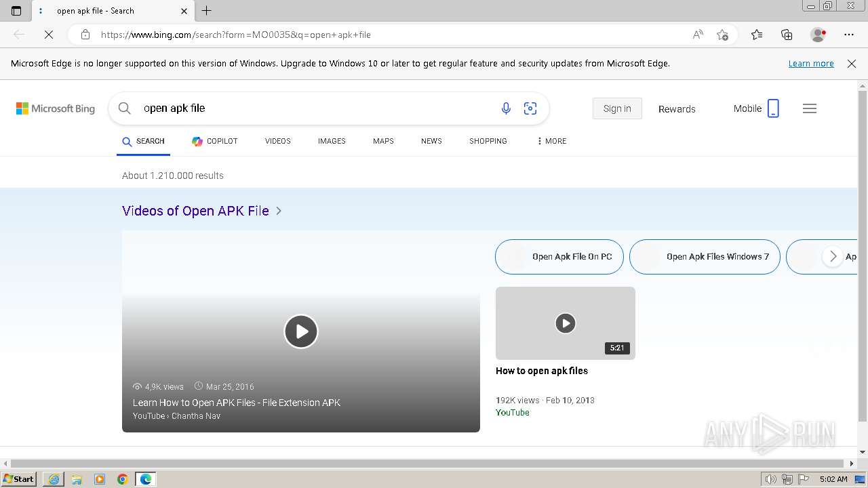Open Videos of Open APK File heading
This screenshot has height=488, width=868.
(195, 211)
